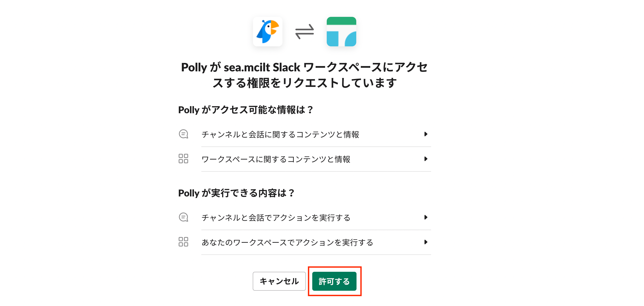Image resolution: width=644 pixels, height=306 pixels.
Task: Select the チャンネルと会話に関するコンテンツと情報 row label
Action: (x=280, y=135)
